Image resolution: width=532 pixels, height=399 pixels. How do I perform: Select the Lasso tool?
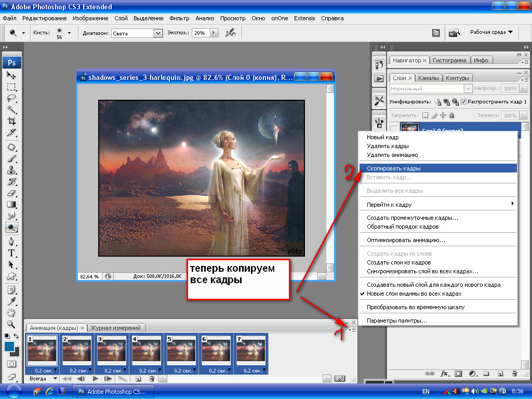[x=11, y=98]
